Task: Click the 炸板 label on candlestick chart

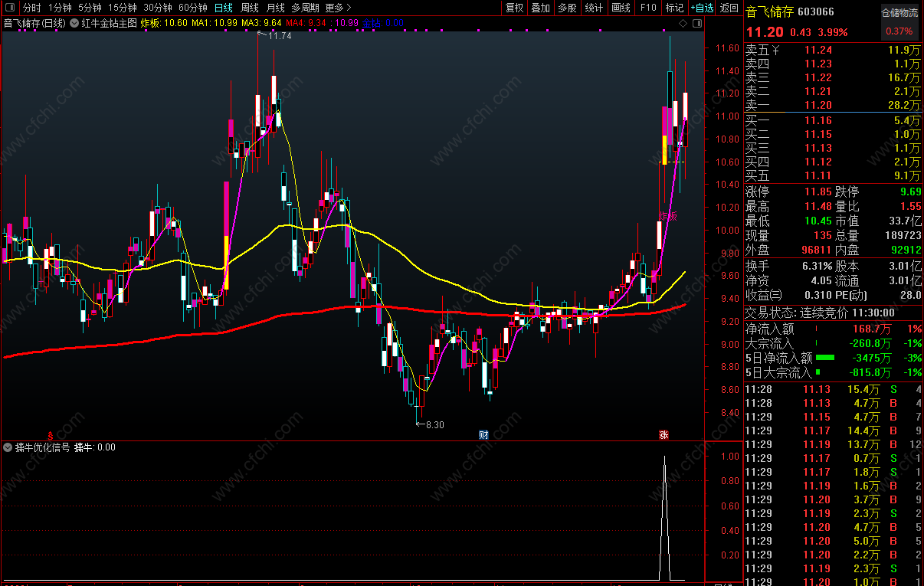Action: tap(669, 217)
